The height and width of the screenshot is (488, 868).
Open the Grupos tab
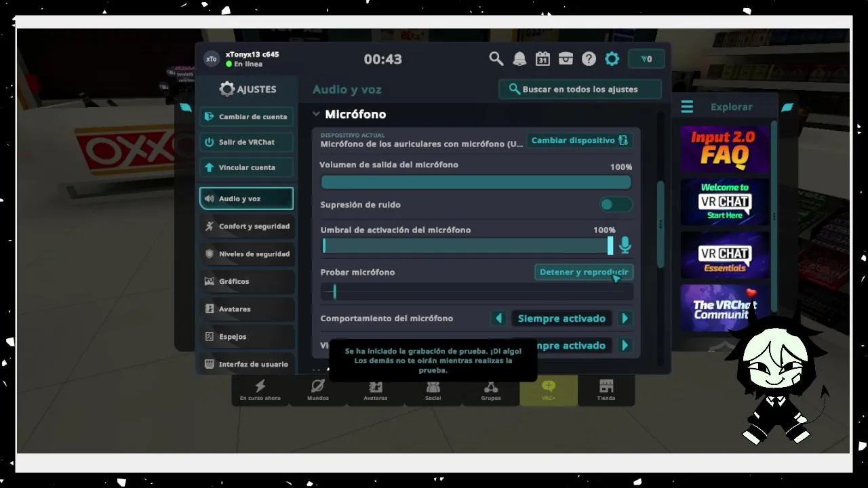coord(490,390)
